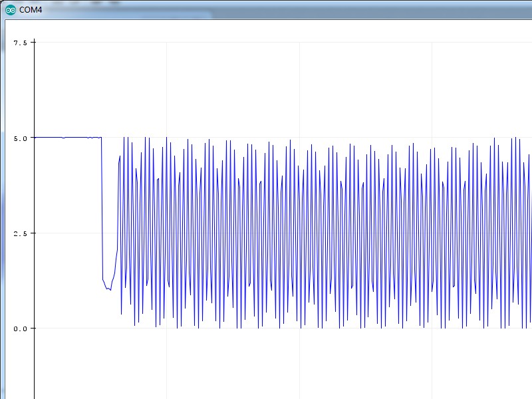Screen dimensions: 532x399
Task: Click the 0.0 tick mark on the y-axis
Action: pos(33,329)
